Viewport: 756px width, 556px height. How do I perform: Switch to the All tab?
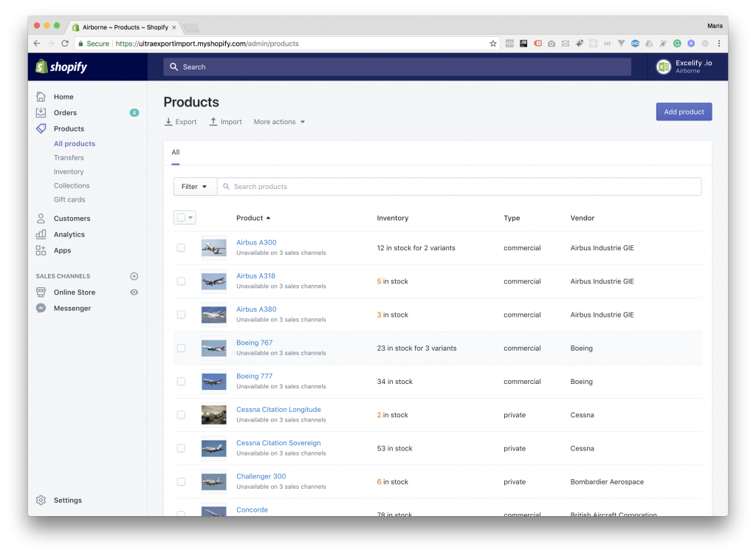[x=175, y=152]
